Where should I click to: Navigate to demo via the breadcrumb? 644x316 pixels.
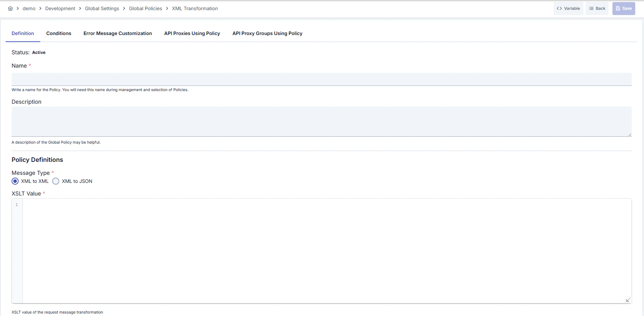pyautogui.click(x=29, y=8)
